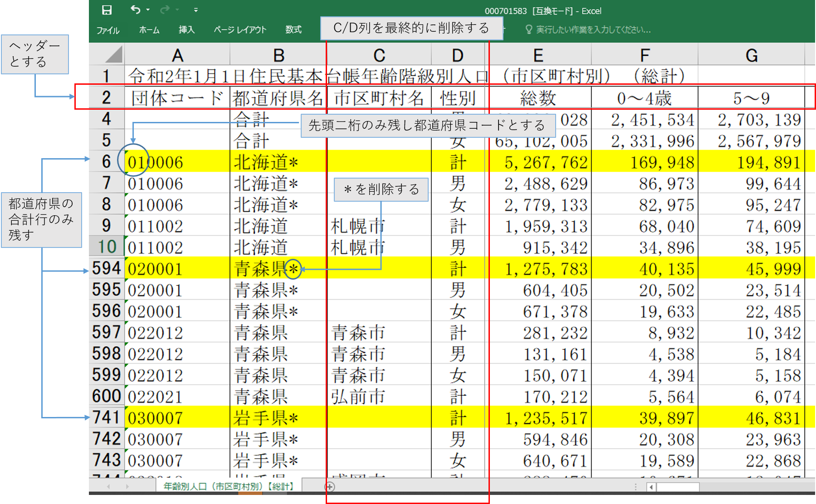This screenshot has height=504, width=816.
Task: Click the Save icon in quick access toolbar
Action: point(107,10)
